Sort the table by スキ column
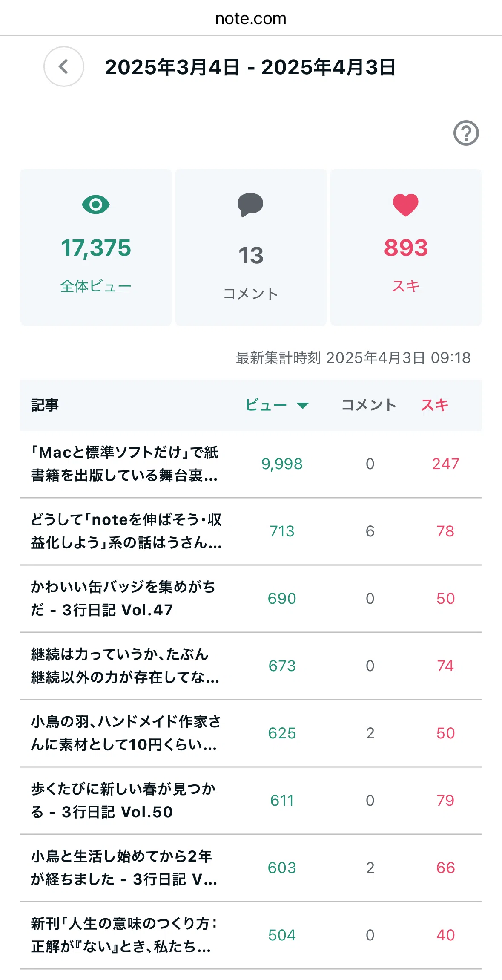This screenshot has width=502, height=980. point(434,405)
